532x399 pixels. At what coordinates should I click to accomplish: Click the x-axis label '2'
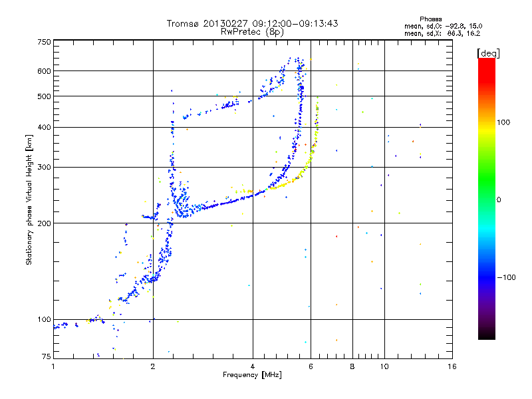153,366
